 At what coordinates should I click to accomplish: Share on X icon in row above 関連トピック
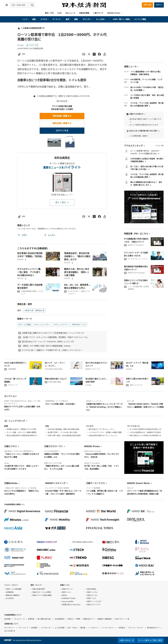pos(94,216)
